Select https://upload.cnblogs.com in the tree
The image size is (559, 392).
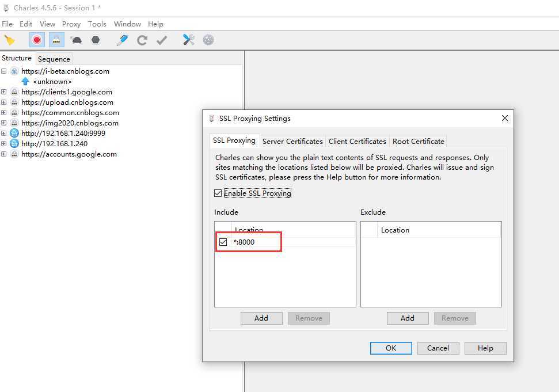[x=67, y=102]
